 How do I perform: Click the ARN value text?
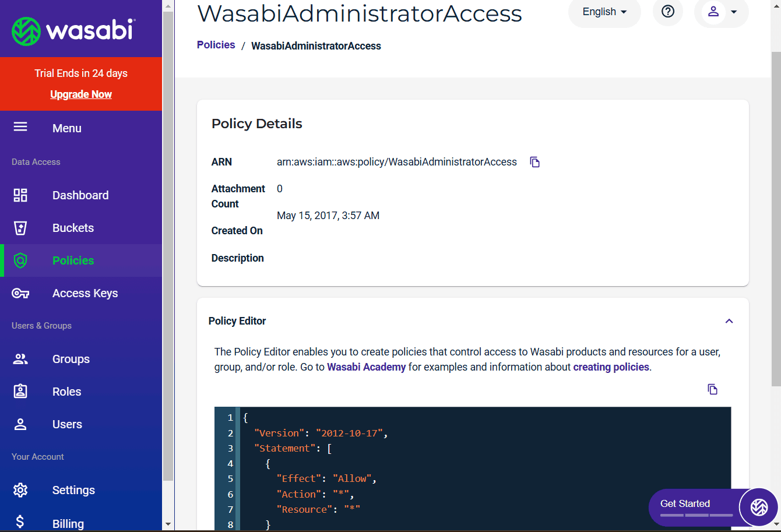397,162
